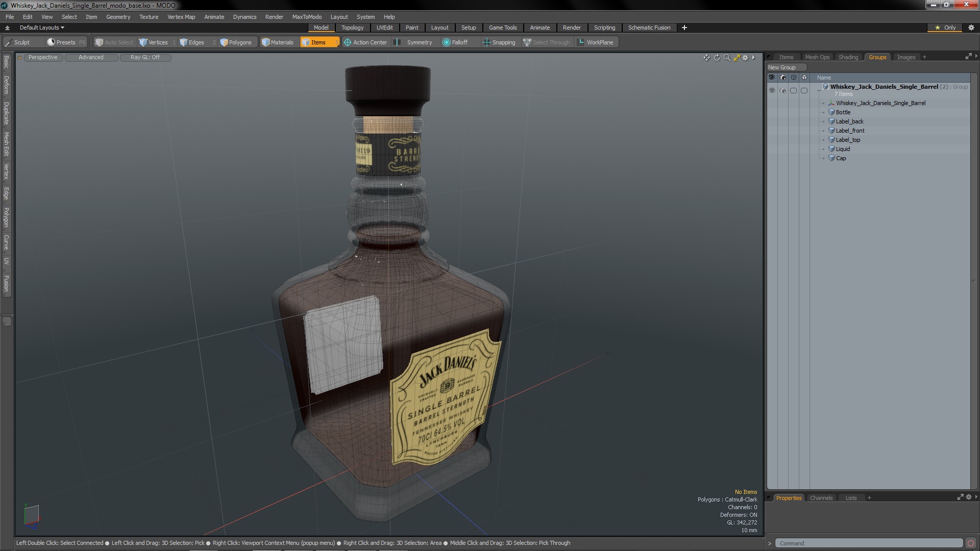Add a new layout tab with plus
Screen dimensions: 980x551
684,28
